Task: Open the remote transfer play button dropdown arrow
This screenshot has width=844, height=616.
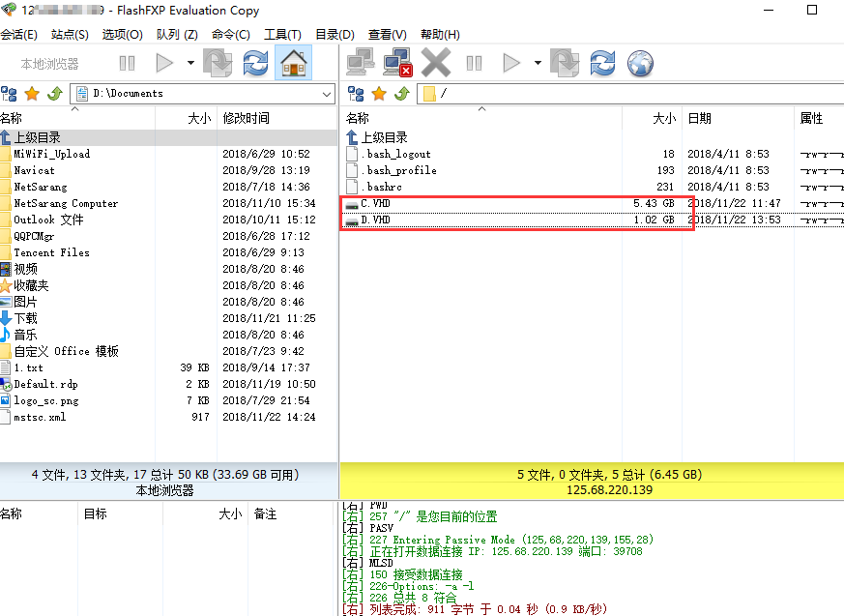Action: [x=538, y=63]
